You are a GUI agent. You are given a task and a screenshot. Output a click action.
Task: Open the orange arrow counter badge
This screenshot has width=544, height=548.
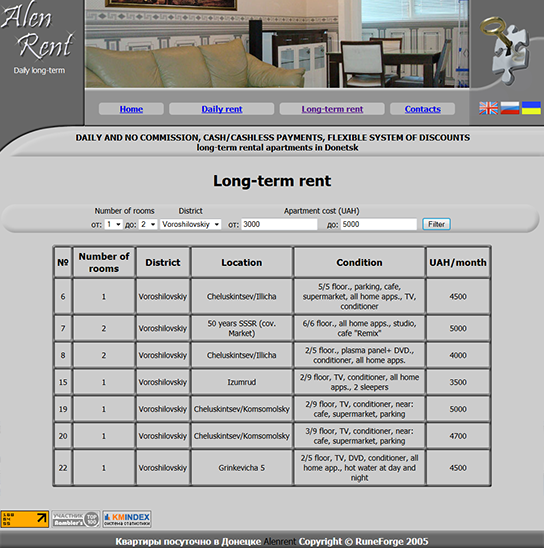(x=24, y=519)
